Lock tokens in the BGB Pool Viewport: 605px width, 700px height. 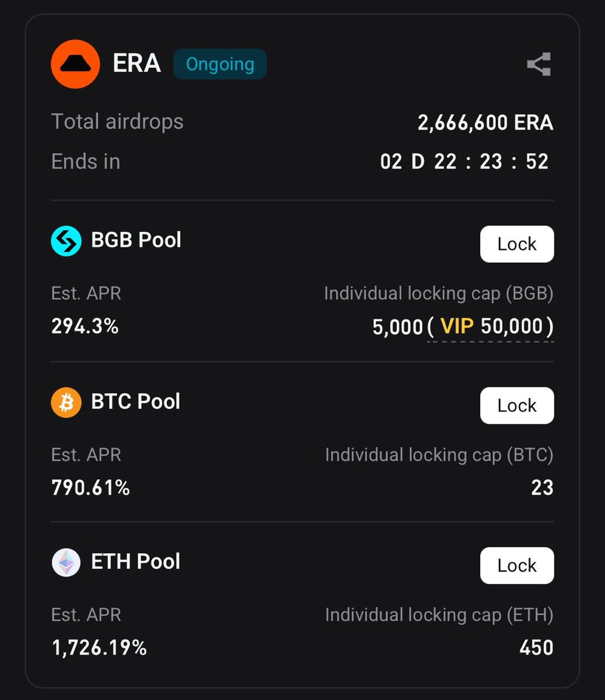click(x=517, y=244)
